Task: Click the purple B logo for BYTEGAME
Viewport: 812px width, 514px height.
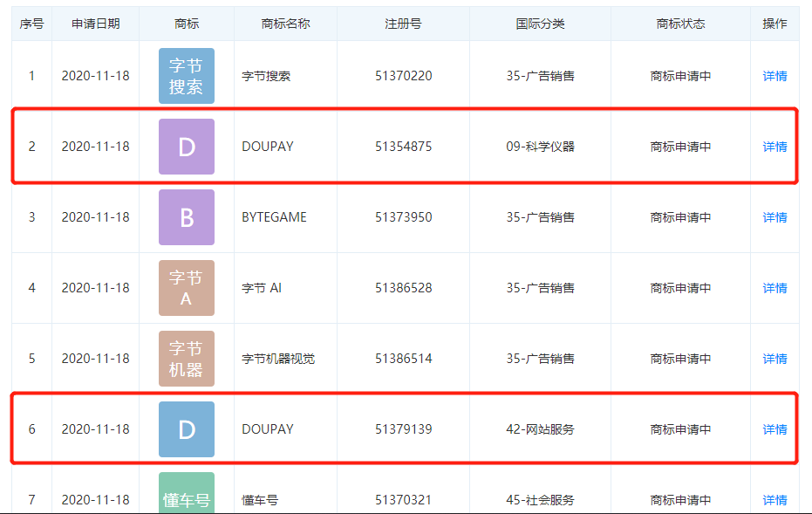Action: click(186, 217)
